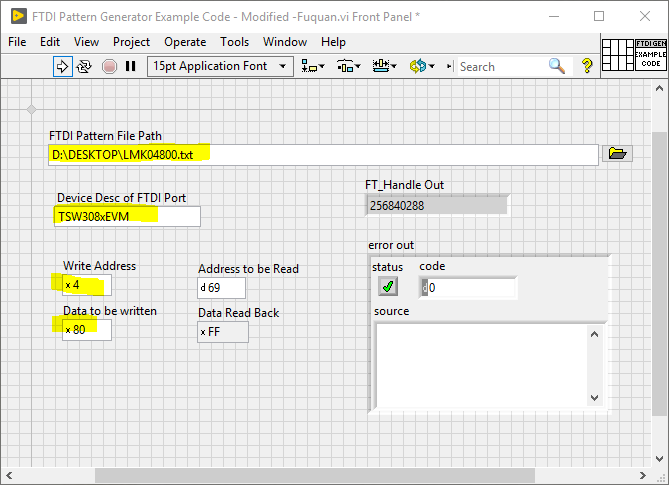This screenshot has width=669, height=485.
Task: Click the small arrow beside Search box
Action: [x=449, y=67]
